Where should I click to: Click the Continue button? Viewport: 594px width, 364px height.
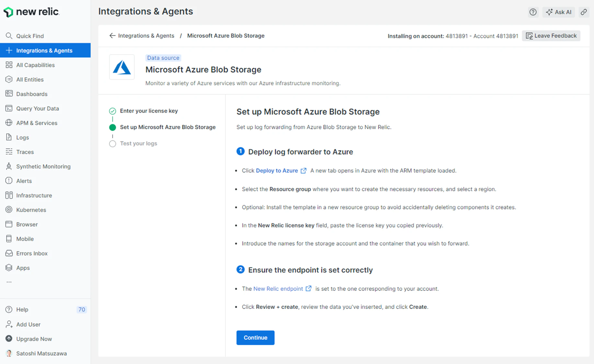[255, 338]
